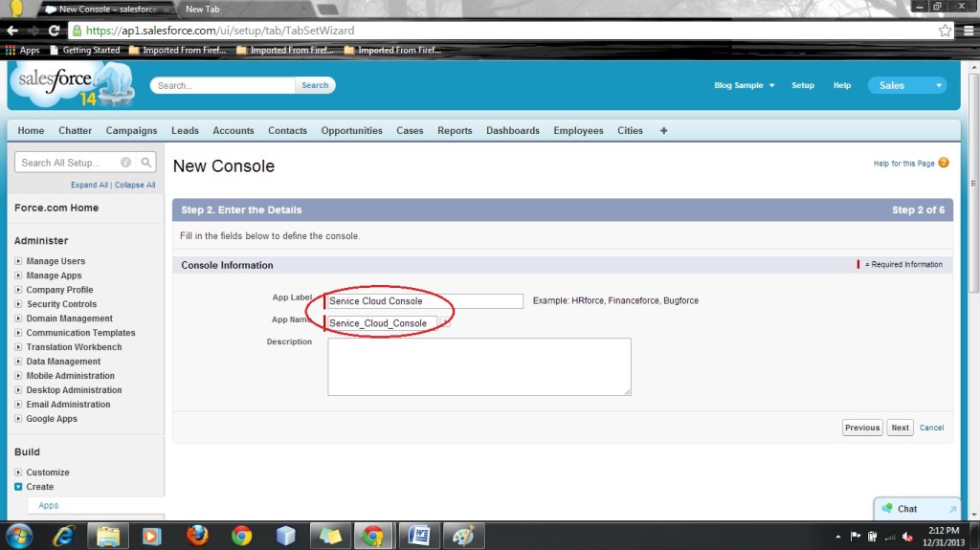Click the volume icon in system tray
This screenshot has width=980, height=550.
pyautogui.click(x=907, y=537)
